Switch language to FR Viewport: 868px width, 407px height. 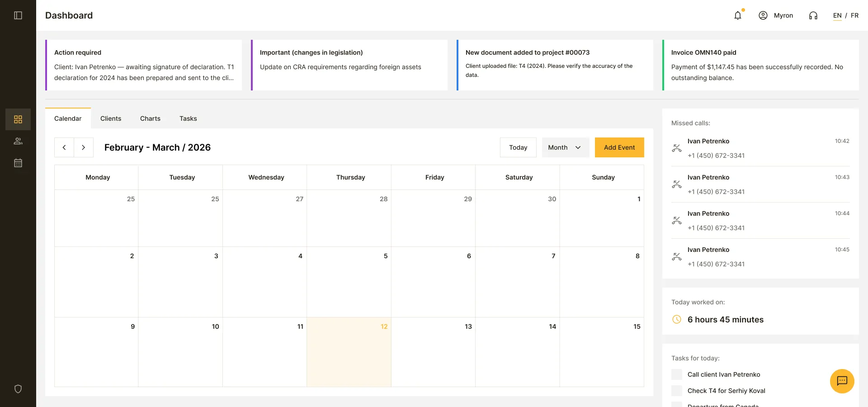(854, 15)
